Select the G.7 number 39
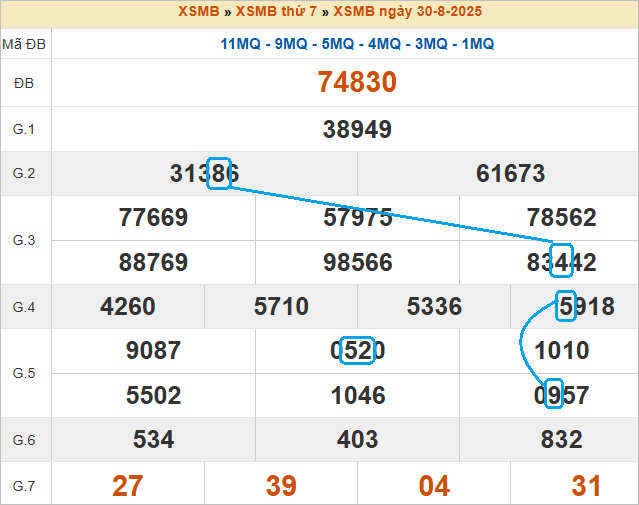The width and height of the screenshot is (639, 505). point(281,486)
